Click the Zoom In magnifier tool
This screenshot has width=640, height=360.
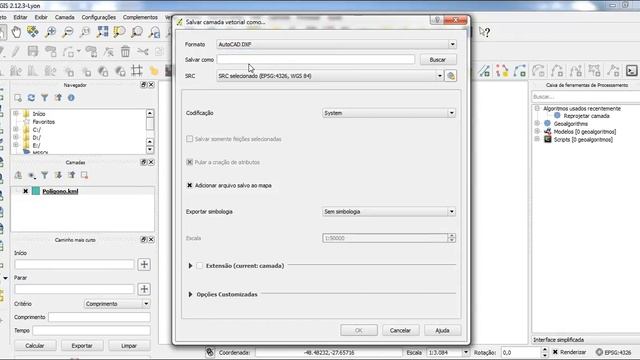click(x=51, y=31)
